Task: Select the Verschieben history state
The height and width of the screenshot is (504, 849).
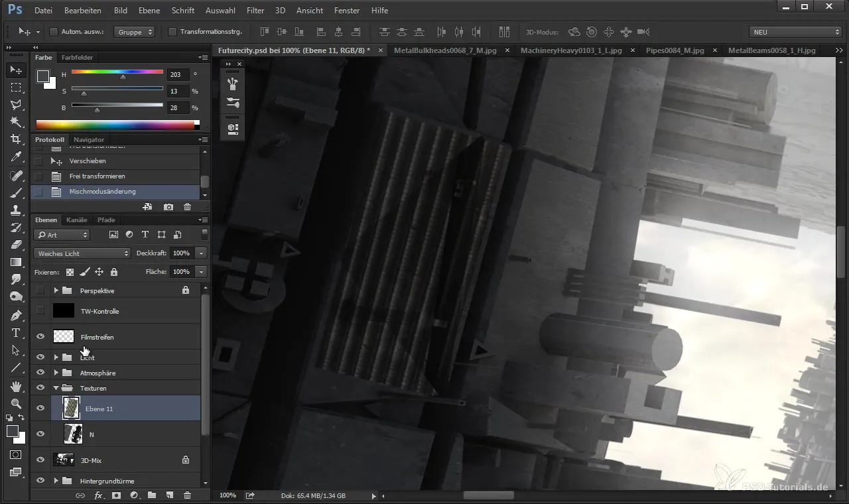Action: tap(88, 161)
